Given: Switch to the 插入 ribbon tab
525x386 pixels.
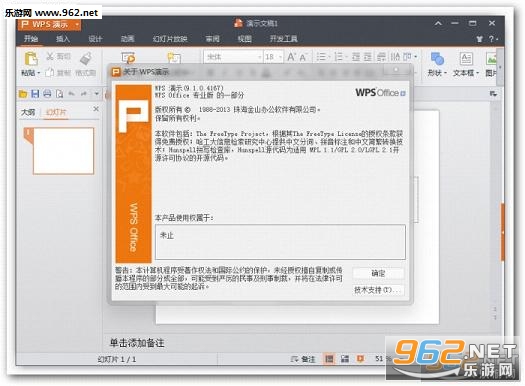Looking at the screenshot, I should (x=63, y=39).
